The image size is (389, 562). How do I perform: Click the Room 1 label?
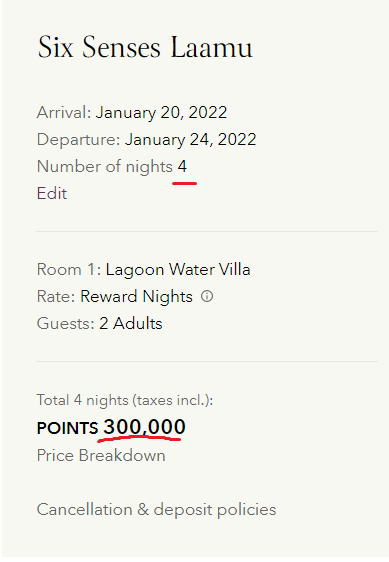[69, 270]
